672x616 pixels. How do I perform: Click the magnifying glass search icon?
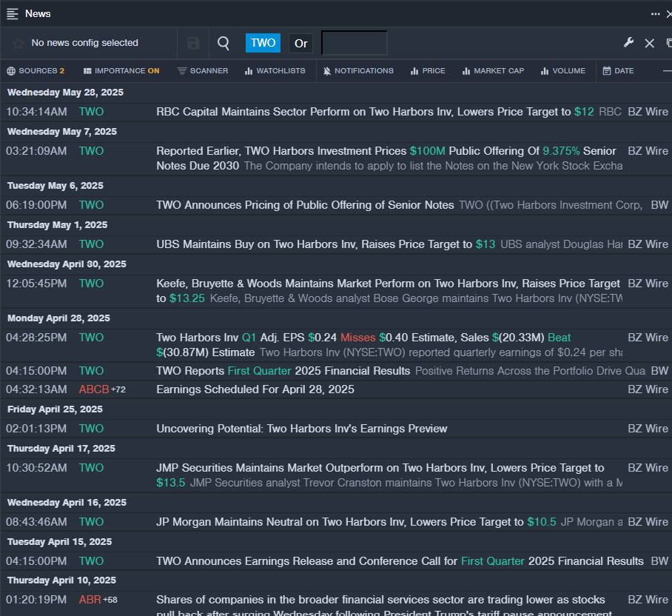click(224, 43)
